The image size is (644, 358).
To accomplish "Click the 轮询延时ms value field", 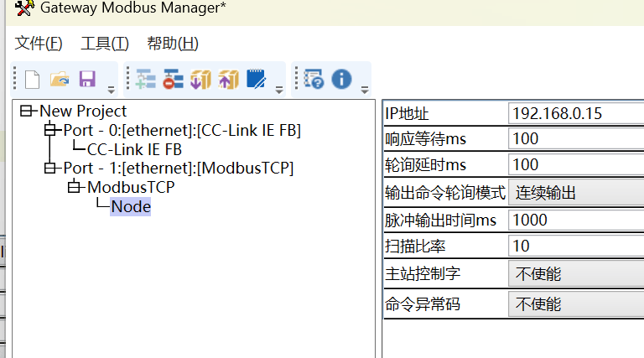I will [x=576, y=164].
